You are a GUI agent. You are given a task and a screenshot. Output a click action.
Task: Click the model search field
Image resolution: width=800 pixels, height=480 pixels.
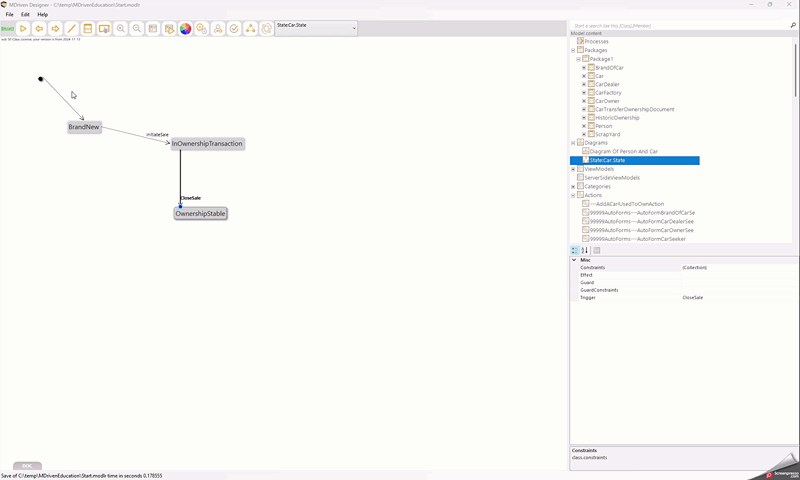pos(680,25)
